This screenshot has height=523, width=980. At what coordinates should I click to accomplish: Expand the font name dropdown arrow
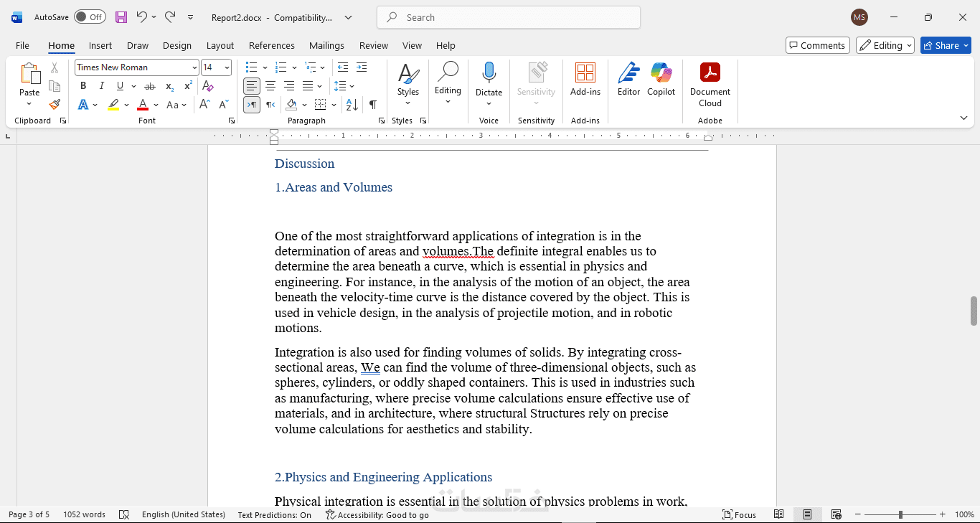(x=194, y=67)
